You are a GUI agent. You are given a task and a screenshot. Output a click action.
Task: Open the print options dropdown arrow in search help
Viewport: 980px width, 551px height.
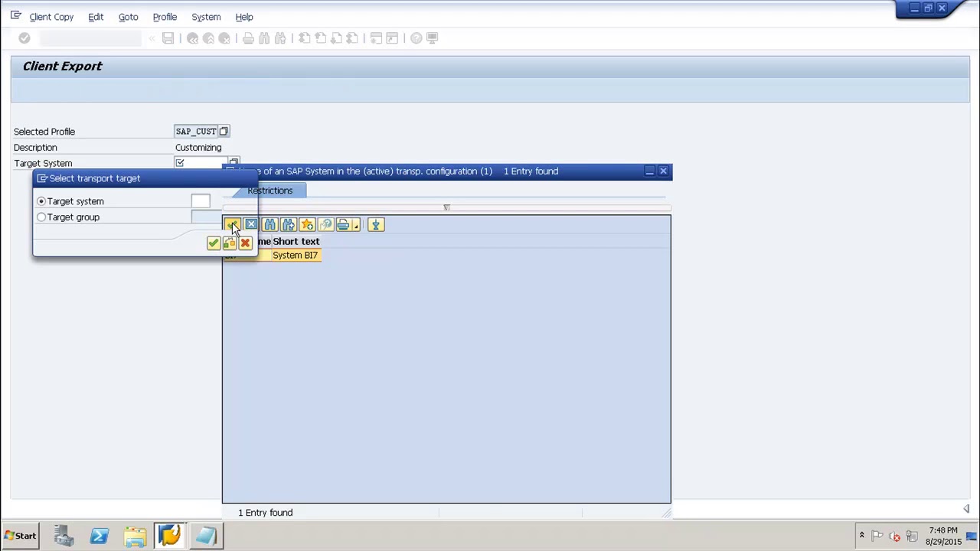pyautogui.click(x=356, y=225)
